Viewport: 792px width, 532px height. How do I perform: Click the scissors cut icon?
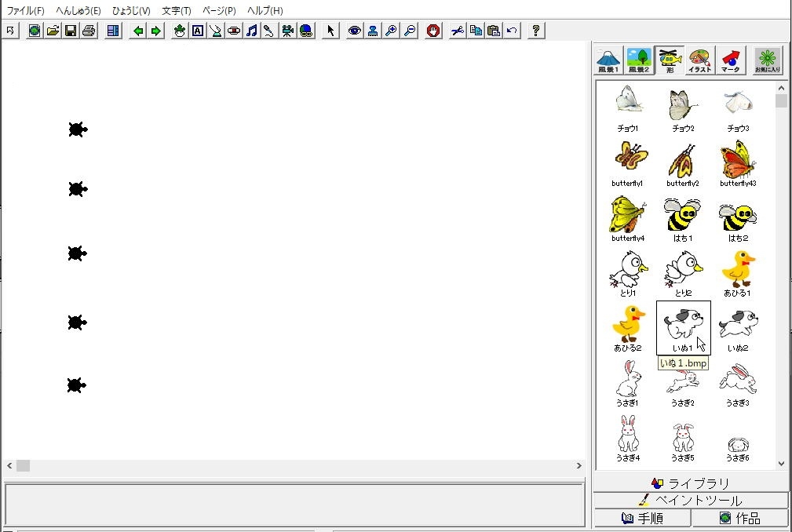click(x=457, y=31)
